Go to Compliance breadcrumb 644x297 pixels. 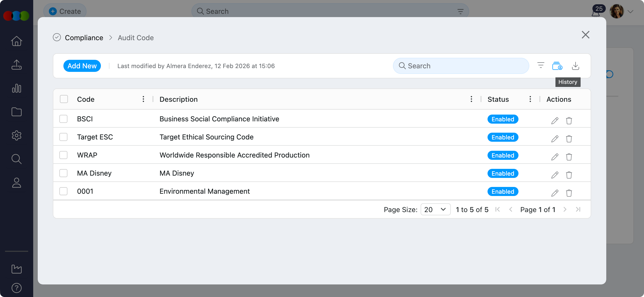84,38
